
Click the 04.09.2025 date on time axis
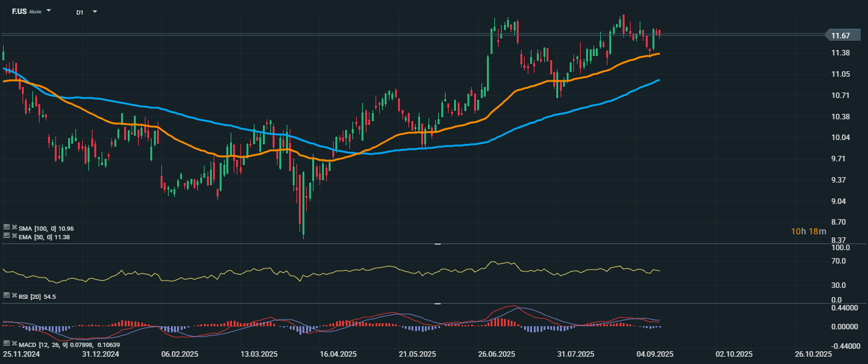[x=654, y=354]
